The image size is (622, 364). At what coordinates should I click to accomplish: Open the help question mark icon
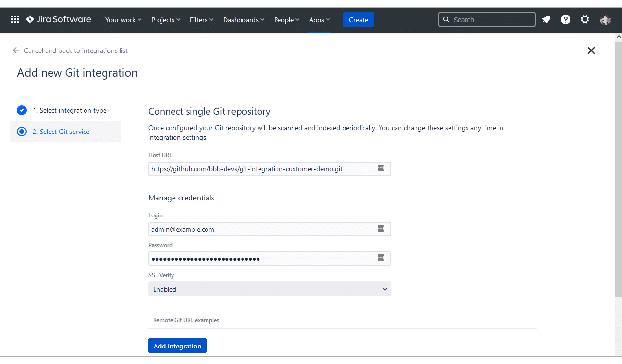click(x=566, y=20)
